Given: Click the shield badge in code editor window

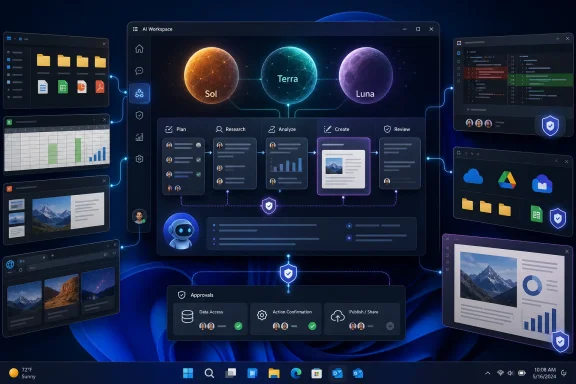Looking at the screenshot, I should [550, 125].
